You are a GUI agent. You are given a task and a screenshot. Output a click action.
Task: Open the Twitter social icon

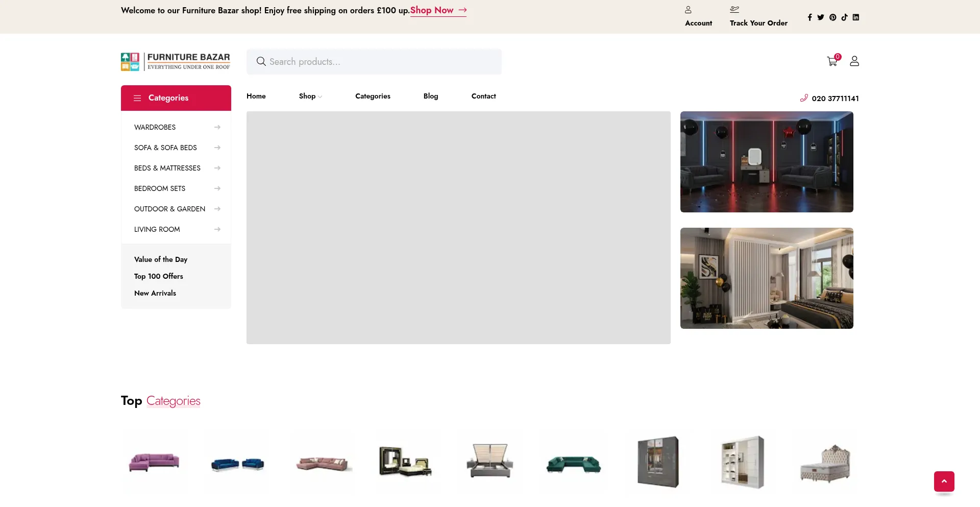click(821, 17)
